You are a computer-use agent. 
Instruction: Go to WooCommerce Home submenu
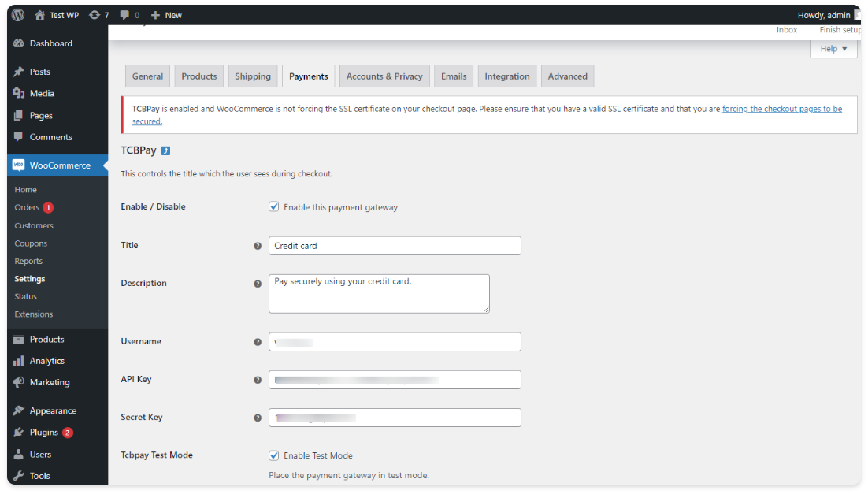coord(25,189)
